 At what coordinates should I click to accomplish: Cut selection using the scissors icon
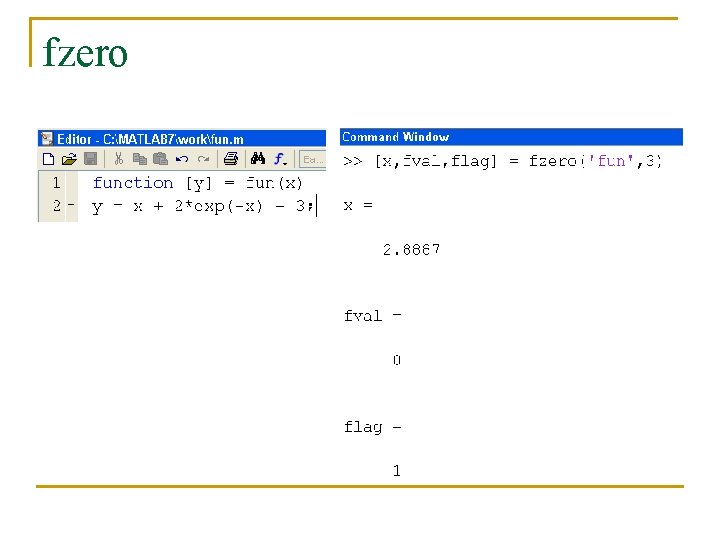pyautogui.click(x=119, y=159)
